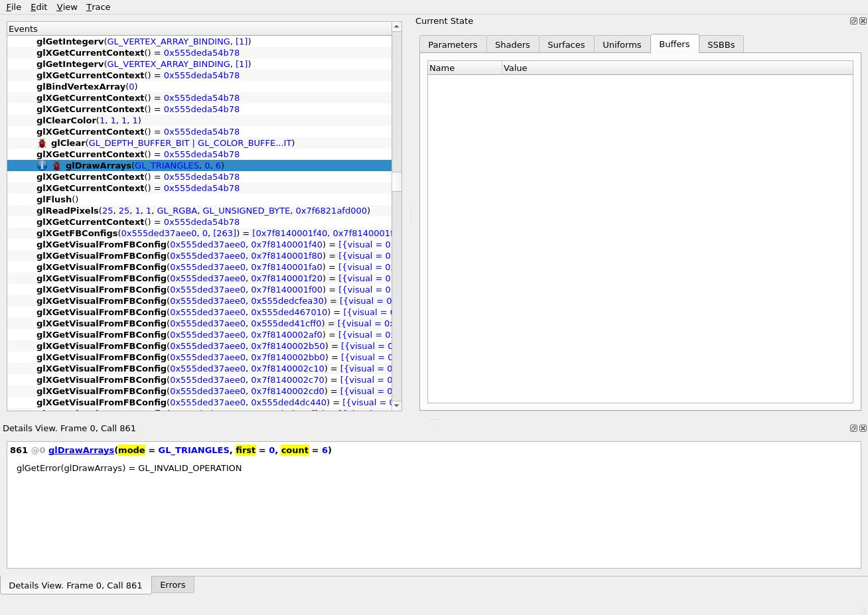Select the glClearColor(1, 1, 1, 1) call
The height and width of the screenshot is (615, 868).
199,120
